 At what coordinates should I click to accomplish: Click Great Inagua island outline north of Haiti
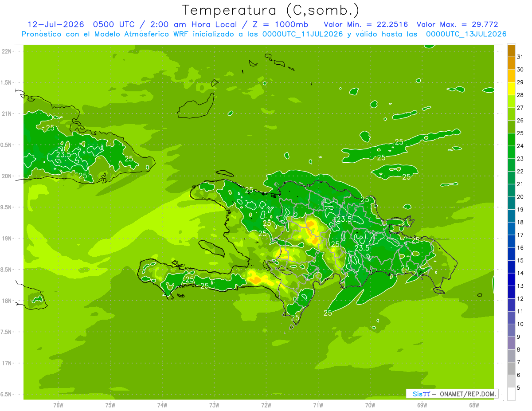[196, 106]
